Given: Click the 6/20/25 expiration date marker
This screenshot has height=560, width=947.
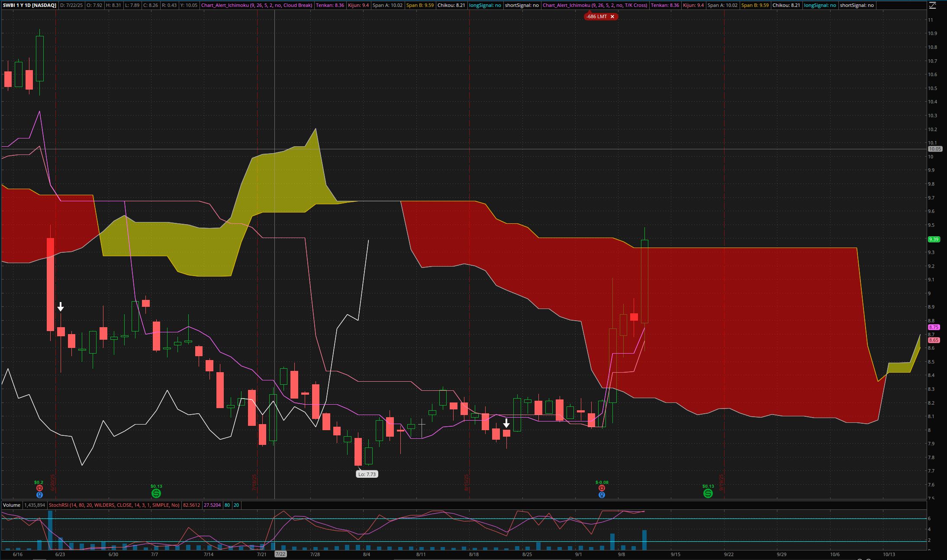Looking at the screenshot, I should coord(53,483).
